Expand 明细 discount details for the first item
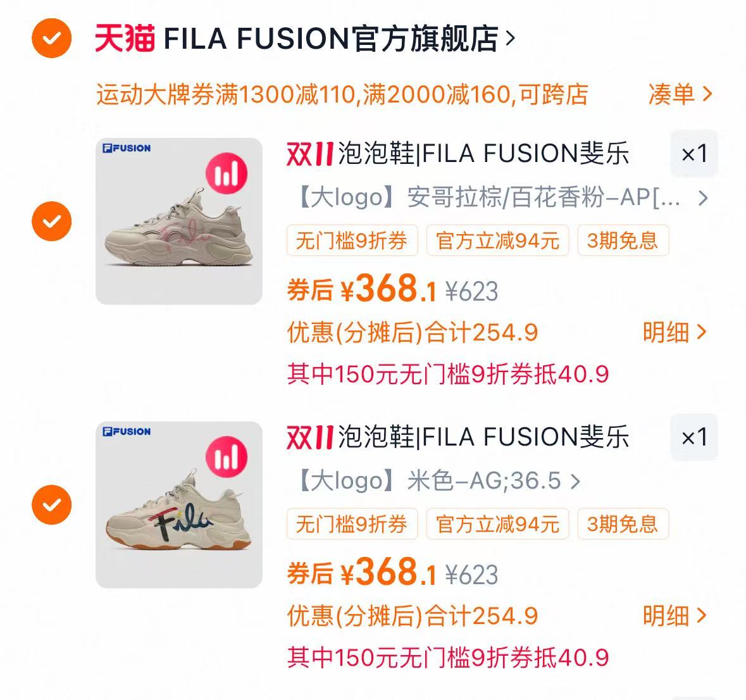This screenshot has height=700, width=746. (674, 332)
